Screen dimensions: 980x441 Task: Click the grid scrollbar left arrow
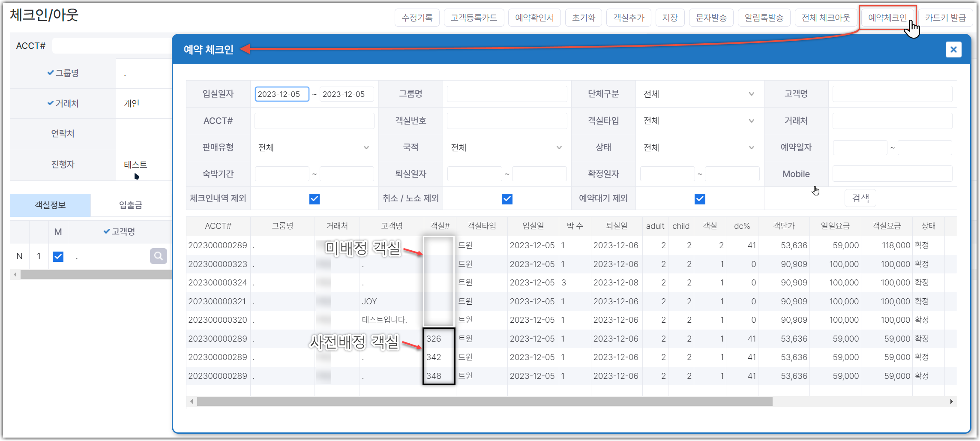[192, 402]
